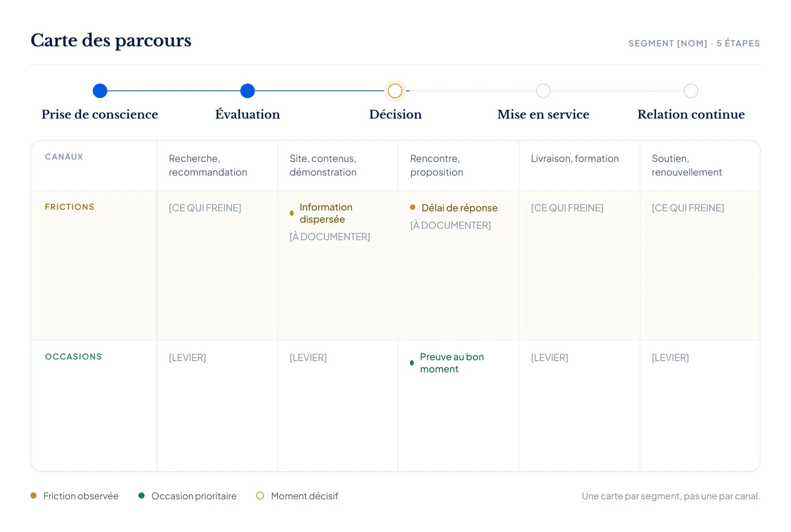
Task: Click the 'Mise en service' stage label
Action: tap(543, 115)
